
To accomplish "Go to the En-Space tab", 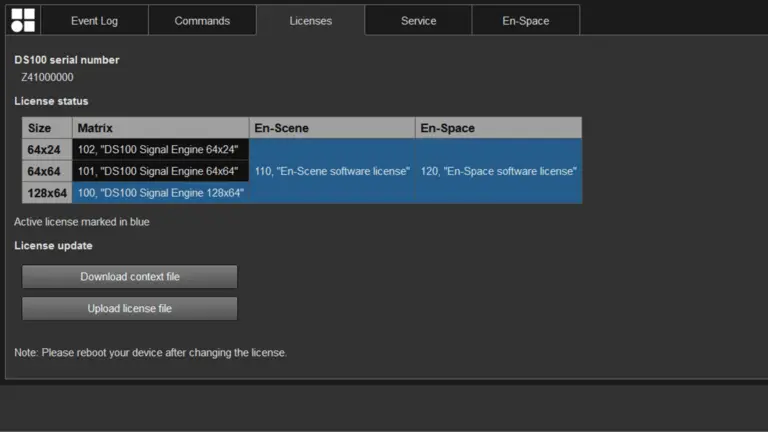I will 526,21.
